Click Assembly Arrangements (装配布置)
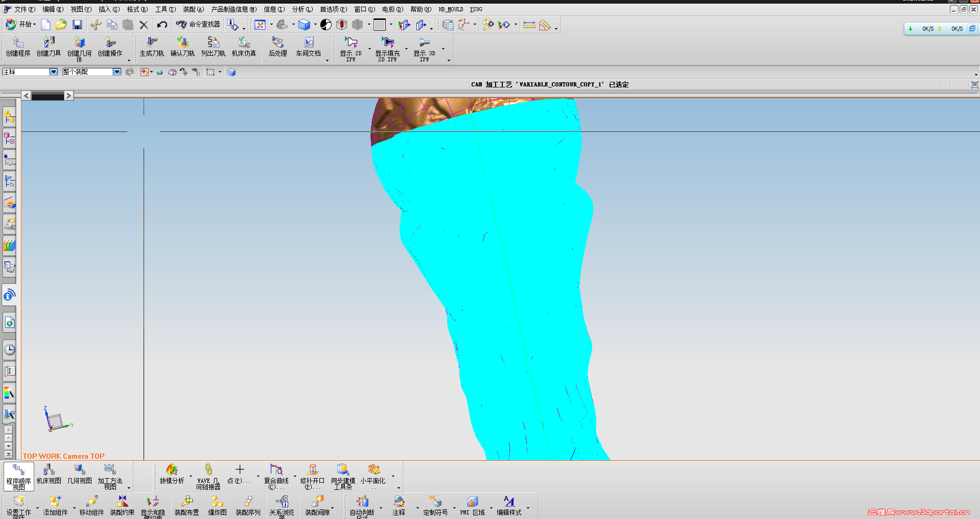Image resolution: width=980 pixels, height=519 pixels. point(187,506)
